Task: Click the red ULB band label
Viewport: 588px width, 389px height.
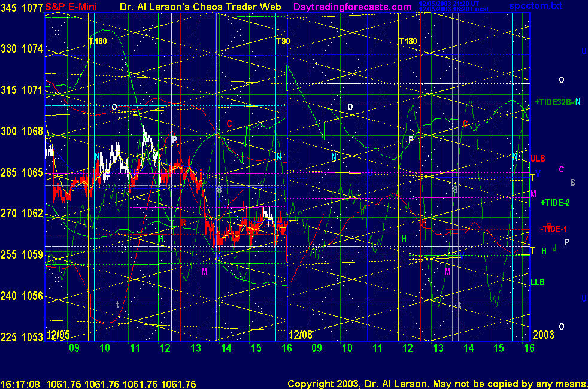Action: [x=537, y=159]
